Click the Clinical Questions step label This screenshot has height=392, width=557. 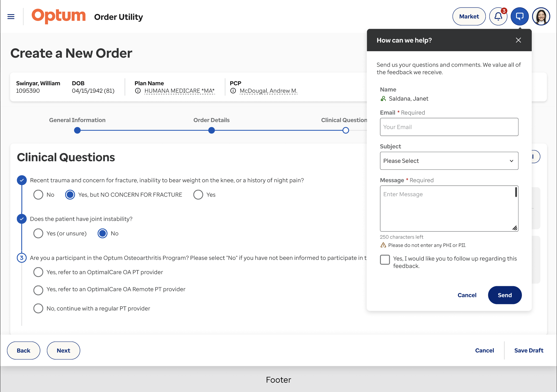pyautogui.click(x=344, y=120)
